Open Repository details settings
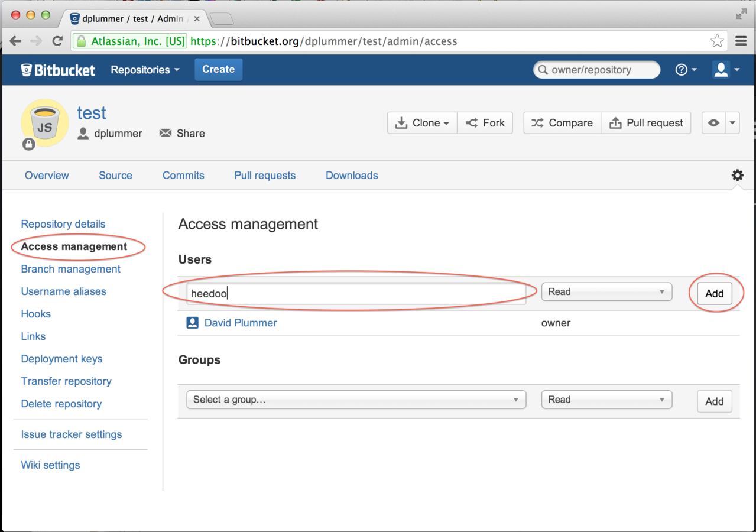 tap(63, 224)
